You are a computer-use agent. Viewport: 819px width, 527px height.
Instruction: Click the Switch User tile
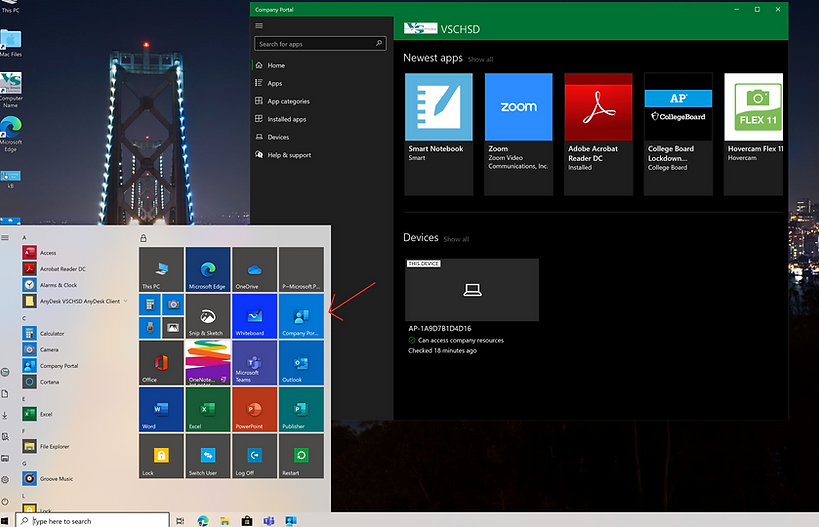pos(208,456)
